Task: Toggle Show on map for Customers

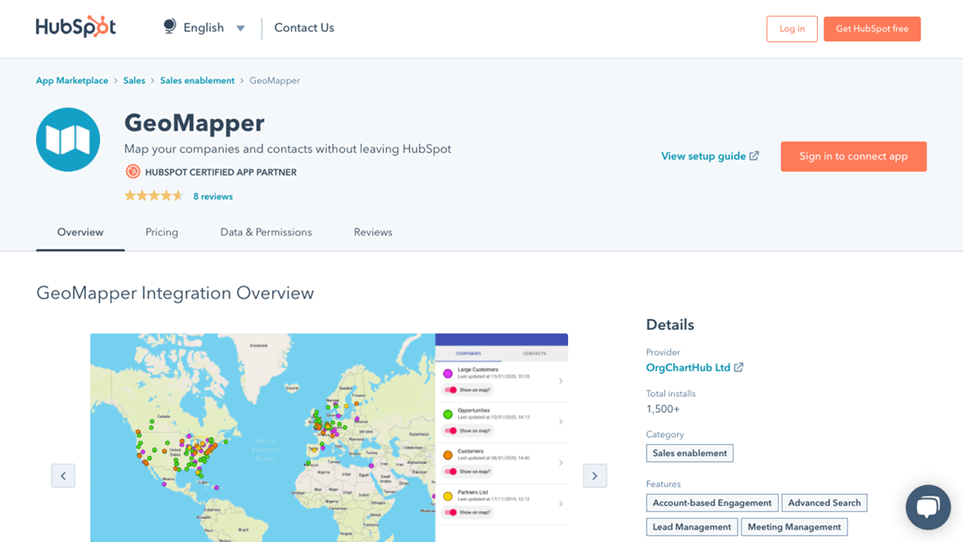Action: coord(451,471)
